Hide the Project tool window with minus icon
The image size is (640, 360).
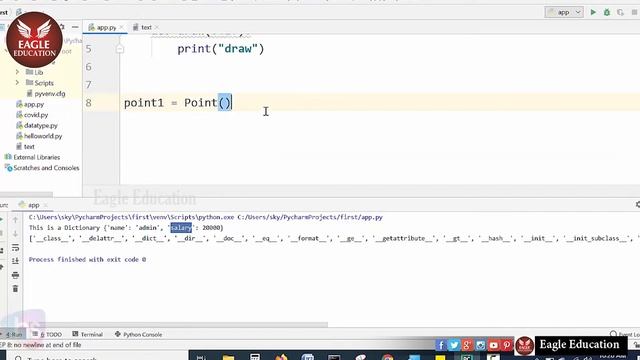75,27
